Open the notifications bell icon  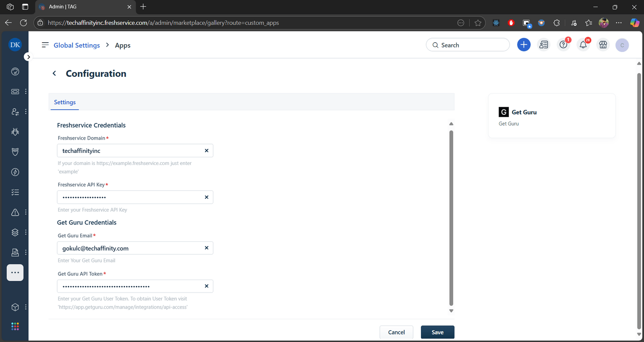583,45
